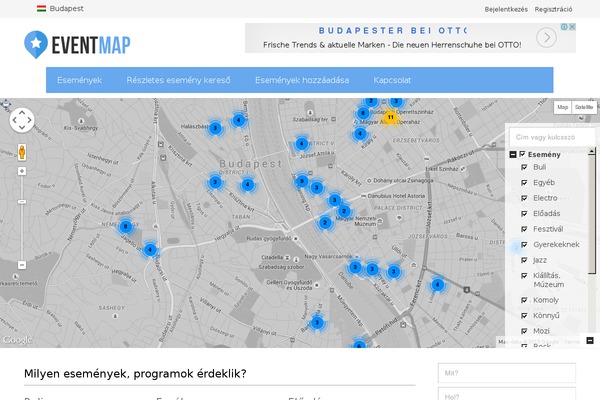Click the Hungarian flag icon

coord(41,8)
